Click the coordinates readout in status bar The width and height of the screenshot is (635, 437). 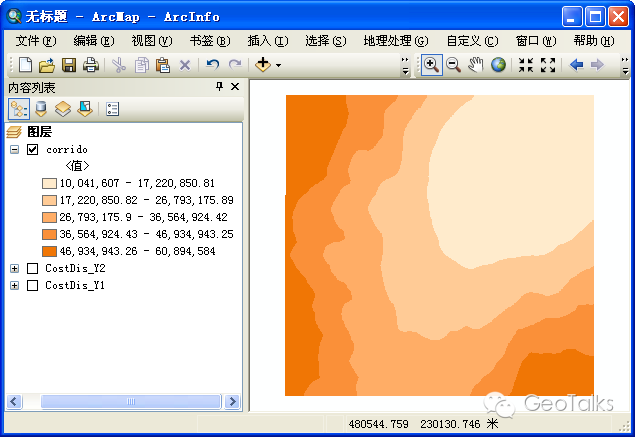[423, 424]
